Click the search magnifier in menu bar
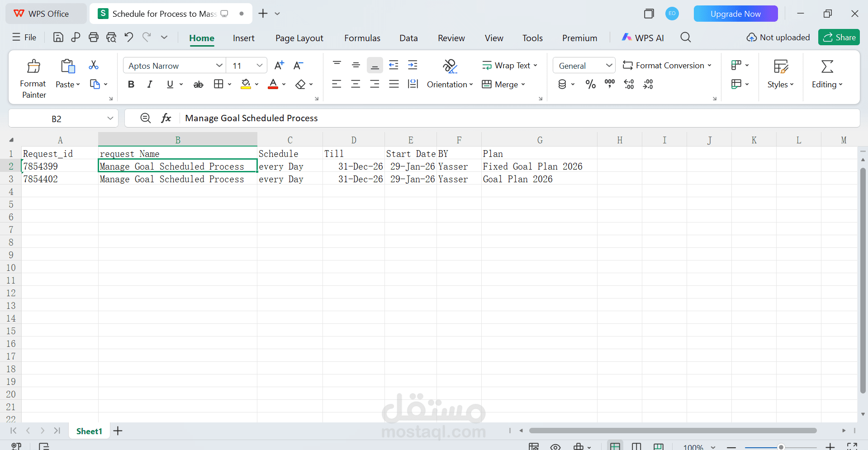This screenshot has width=868, height=450. tap(686, 38)
